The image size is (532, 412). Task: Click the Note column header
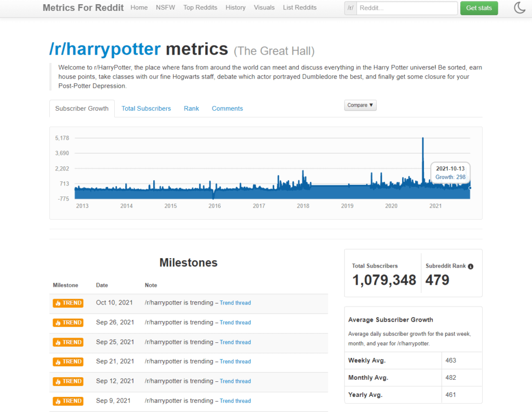tap(151, 285)
